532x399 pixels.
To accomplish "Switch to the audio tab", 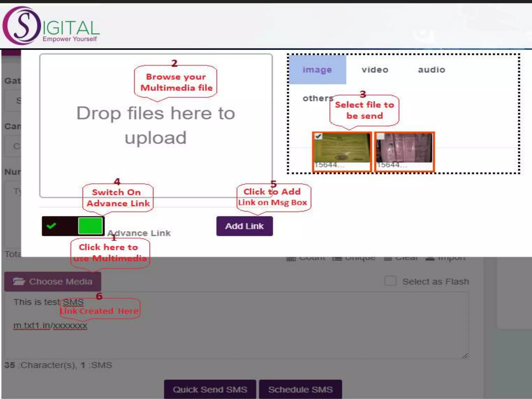I will (x=431, y=70).
